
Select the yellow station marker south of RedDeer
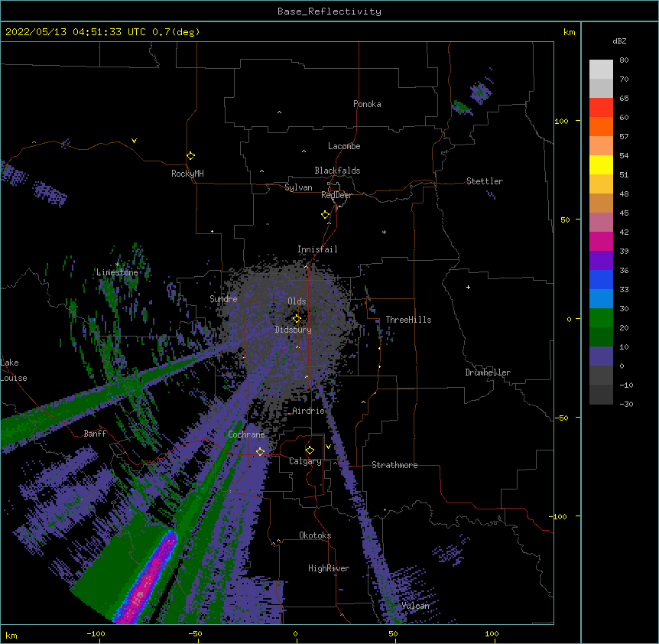pyautogui.click(x=325, y=215)
